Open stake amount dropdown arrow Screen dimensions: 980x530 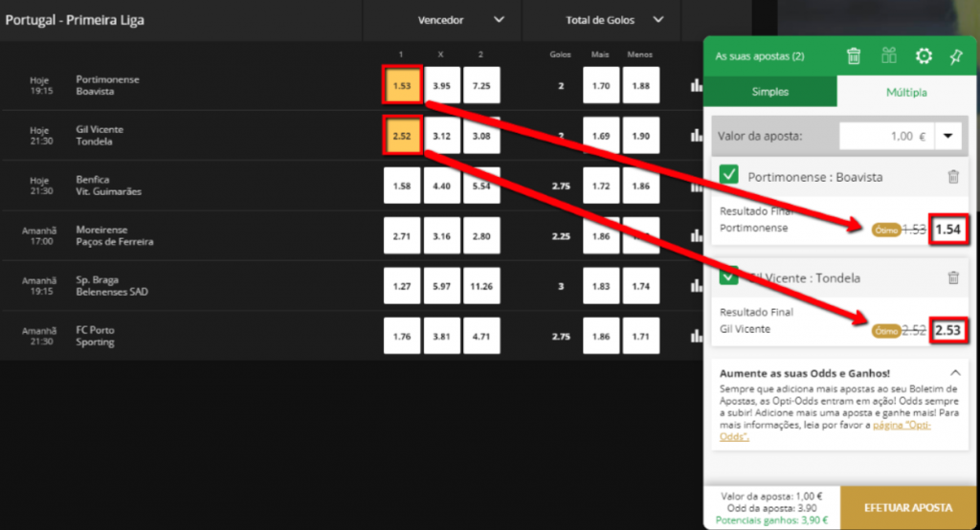click(x=947, y=136)
